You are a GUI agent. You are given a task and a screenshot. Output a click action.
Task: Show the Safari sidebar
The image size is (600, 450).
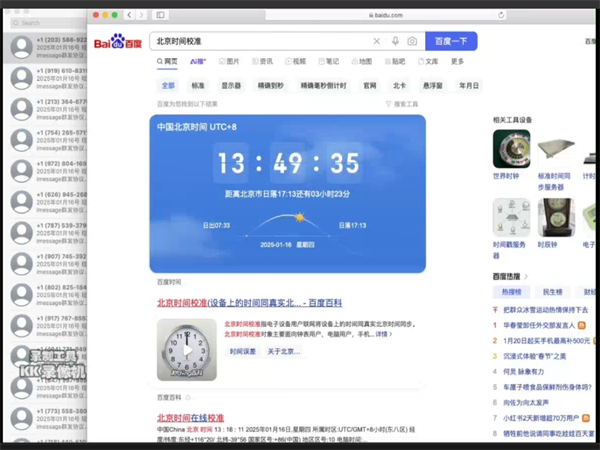pyautogui.click(x=160, y=15)
